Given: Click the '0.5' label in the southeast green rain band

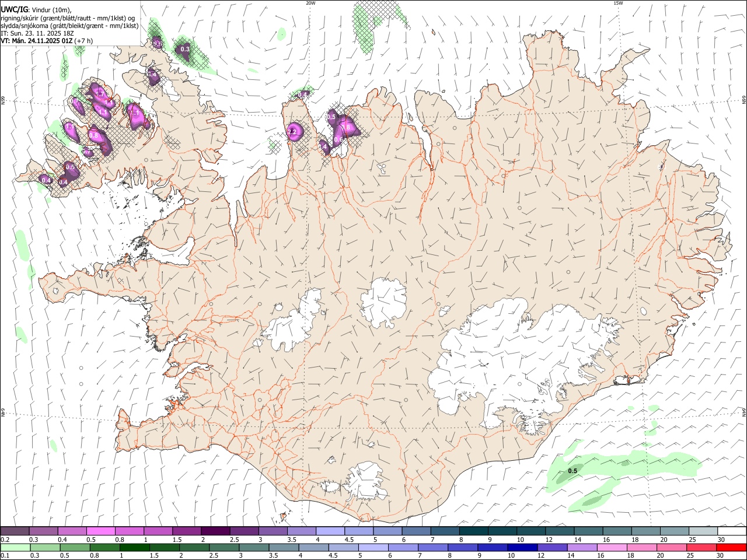Looking at the screenshot, I should 573,471.
